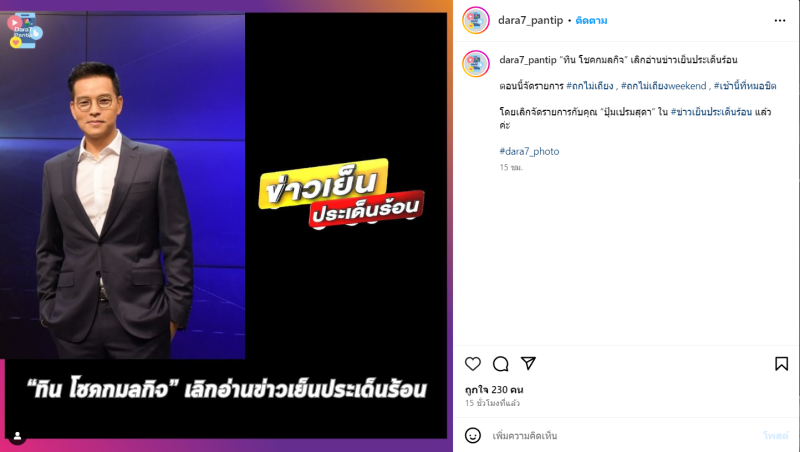Open emoji picker smiley icon

point(473,435)
